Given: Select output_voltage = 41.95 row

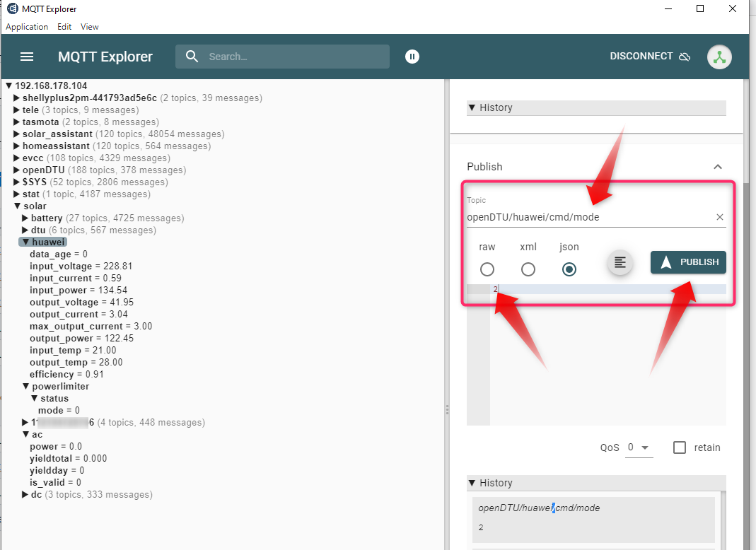Looking at the screenshot, I should 81,303.
